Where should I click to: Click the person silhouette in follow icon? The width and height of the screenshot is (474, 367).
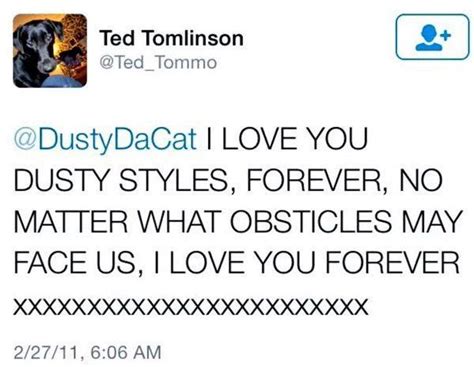[x=428, y=38]
